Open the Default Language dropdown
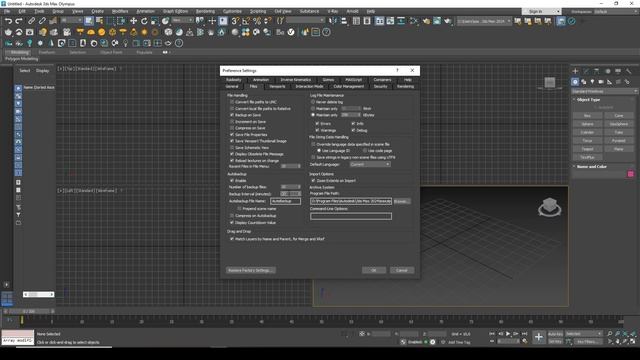The height and width of the screenshot is (360, 640). [x=370, y=164]
